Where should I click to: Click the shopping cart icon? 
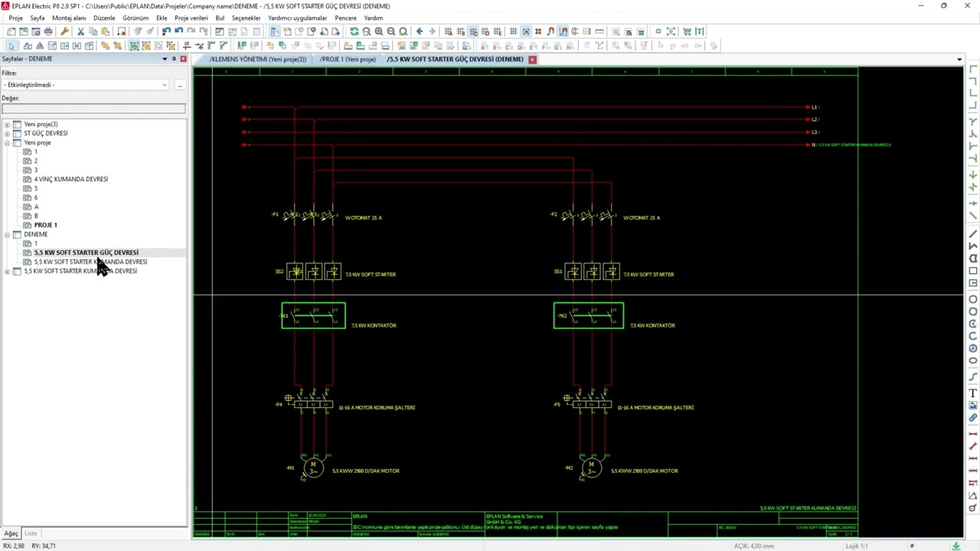(x=687, y=31)
